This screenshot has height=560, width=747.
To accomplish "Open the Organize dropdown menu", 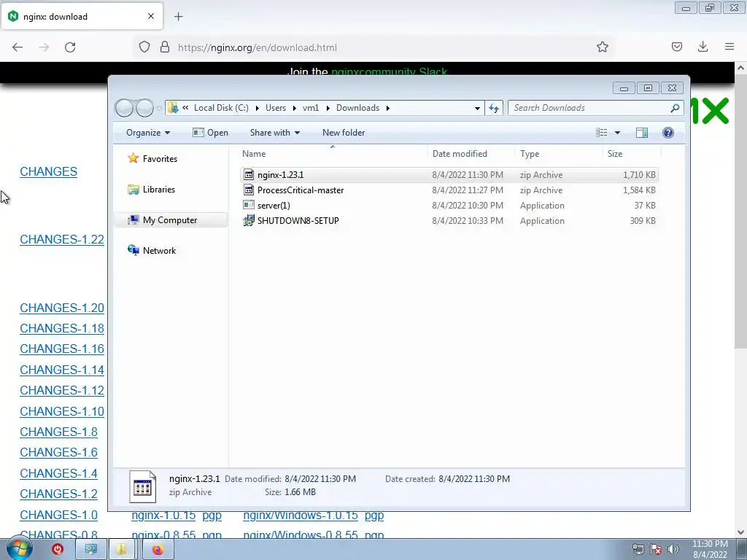I will coord(147,133).
